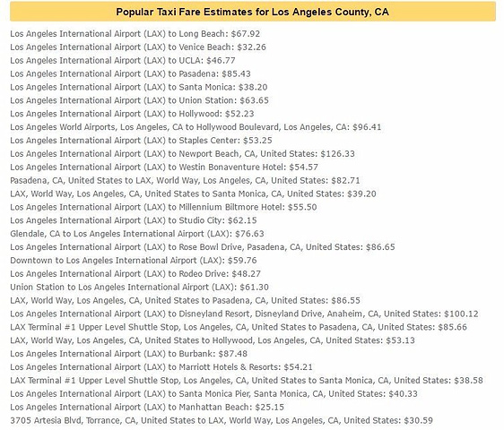
Task: Open the LAX to Long Beach fare estimate
Action: 135,34
